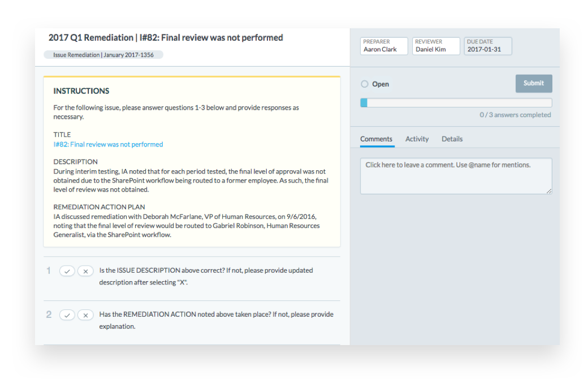This screenshot has height=379, width=588.
Task: Switch to the Activity tab
Action: 417,139
